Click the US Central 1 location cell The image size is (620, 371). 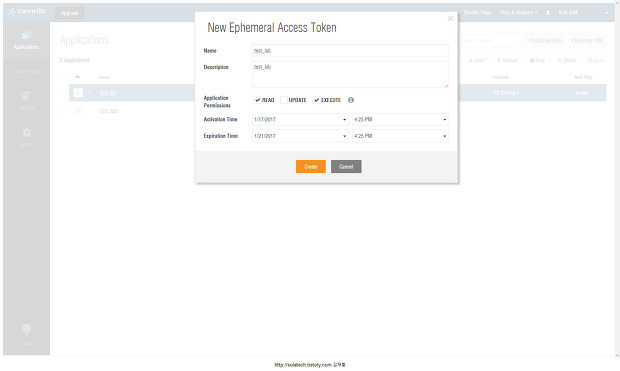pyautogui.click(x=507, y=93)
